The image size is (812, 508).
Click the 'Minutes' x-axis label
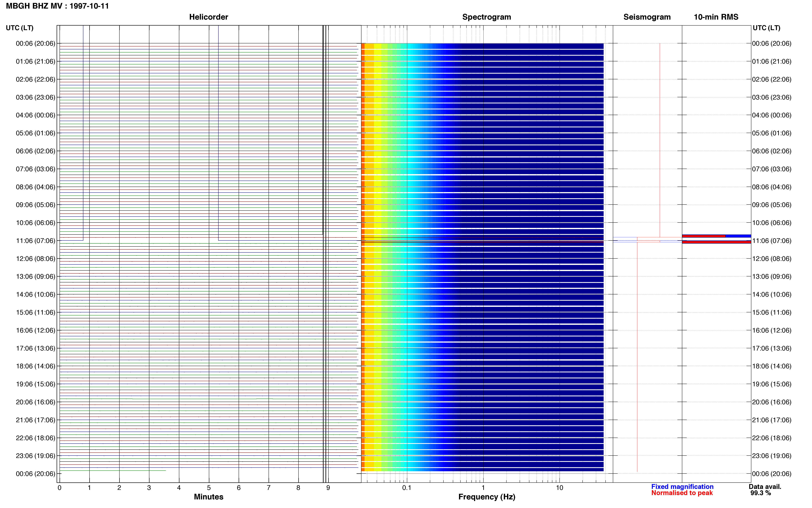tap(209, 497)
